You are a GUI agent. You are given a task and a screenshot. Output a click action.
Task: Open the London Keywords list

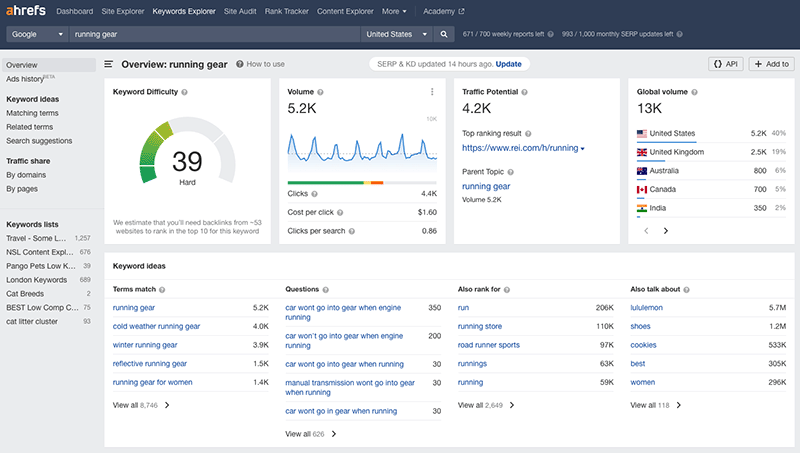click(36, 280)
